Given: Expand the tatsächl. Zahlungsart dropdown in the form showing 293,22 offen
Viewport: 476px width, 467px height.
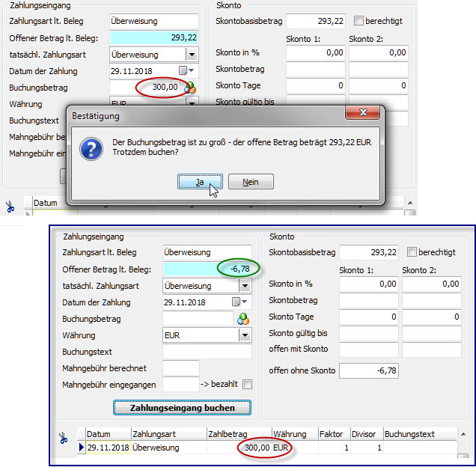Looking at the screenshot, I should pyautogui.click(x=191, y=55).
